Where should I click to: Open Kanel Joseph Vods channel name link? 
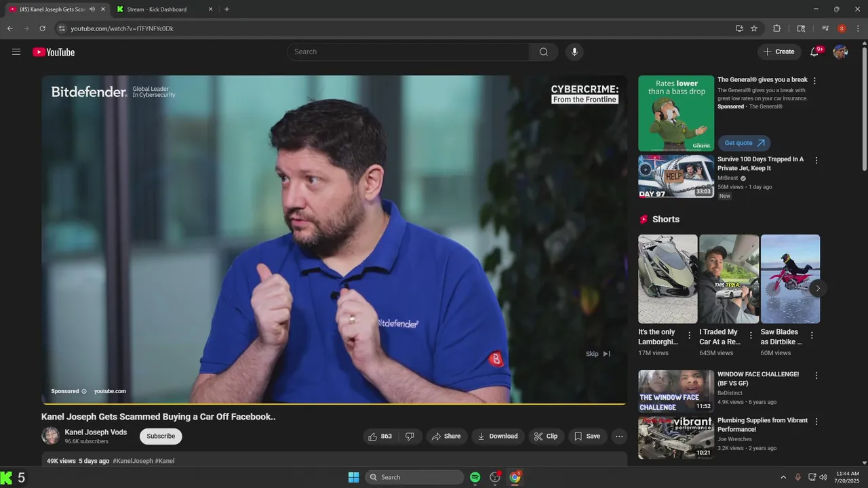[x=96, y=432]
